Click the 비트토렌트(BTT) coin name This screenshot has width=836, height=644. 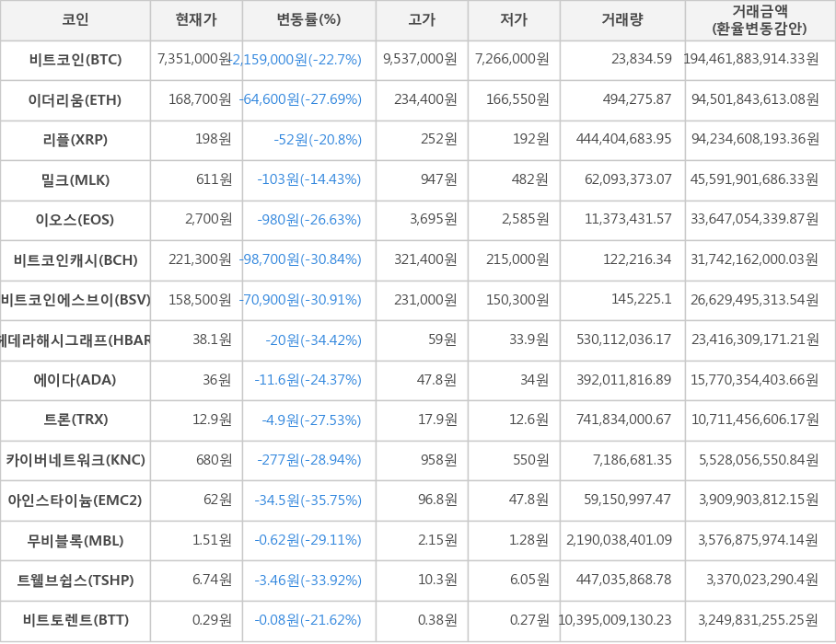pyautogui.click(x=75, y=620)
